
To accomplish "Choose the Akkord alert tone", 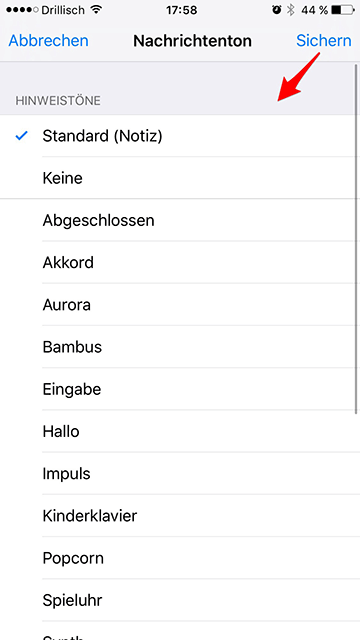I will (180, 262).
